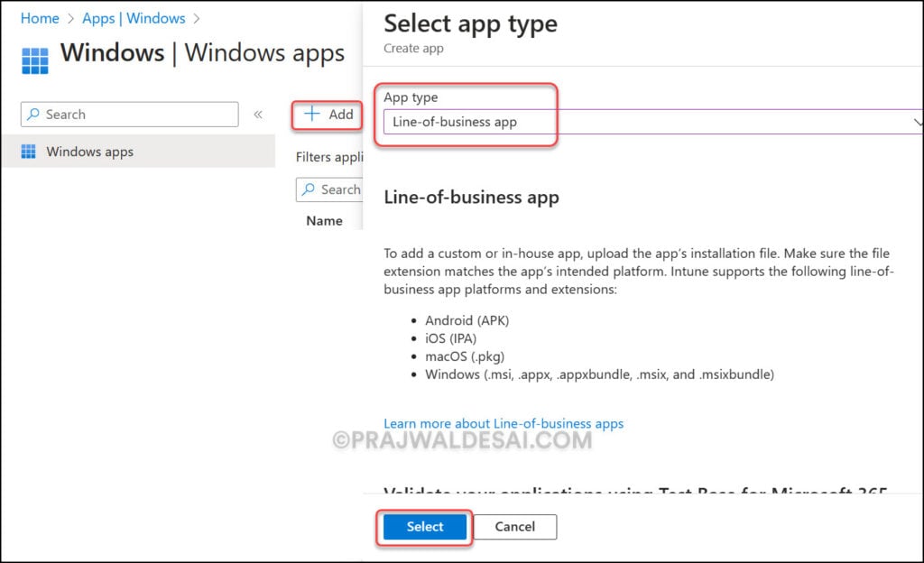Focus the left sidebar Search field
This screenshot has height=563, width=924.
(130, 115)
